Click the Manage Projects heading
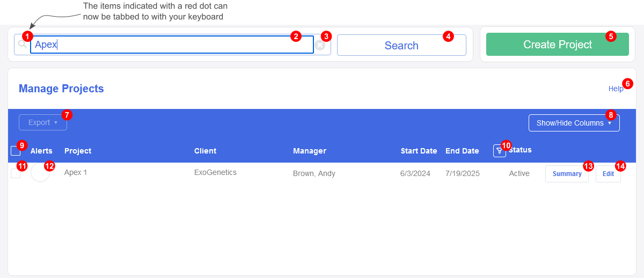This screenshot has height=278, width=644. 61,89
